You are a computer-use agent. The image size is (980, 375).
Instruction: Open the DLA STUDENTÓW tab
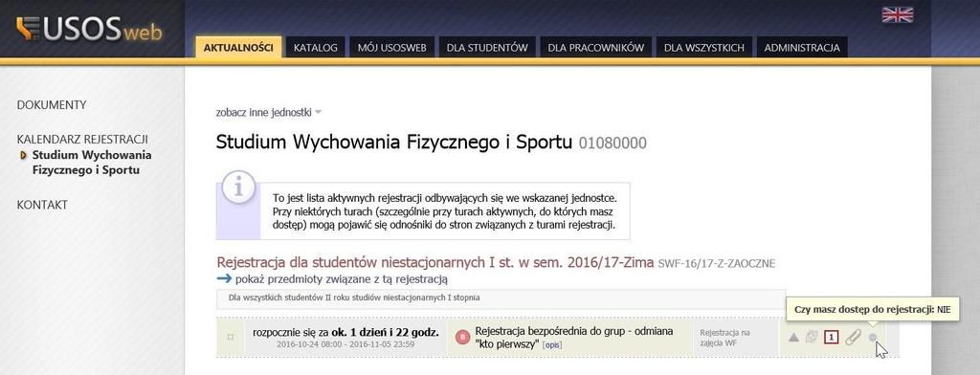(x=487, y=48)
